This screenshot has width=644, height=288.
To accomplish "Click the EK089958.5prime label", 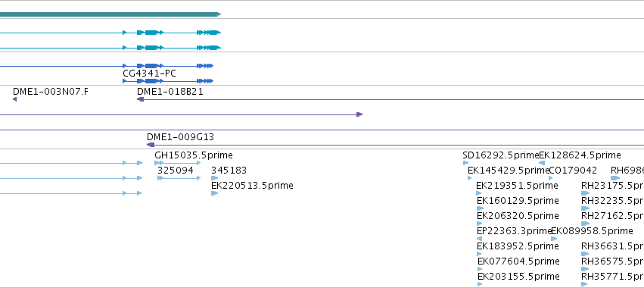I will pos(593,231).
